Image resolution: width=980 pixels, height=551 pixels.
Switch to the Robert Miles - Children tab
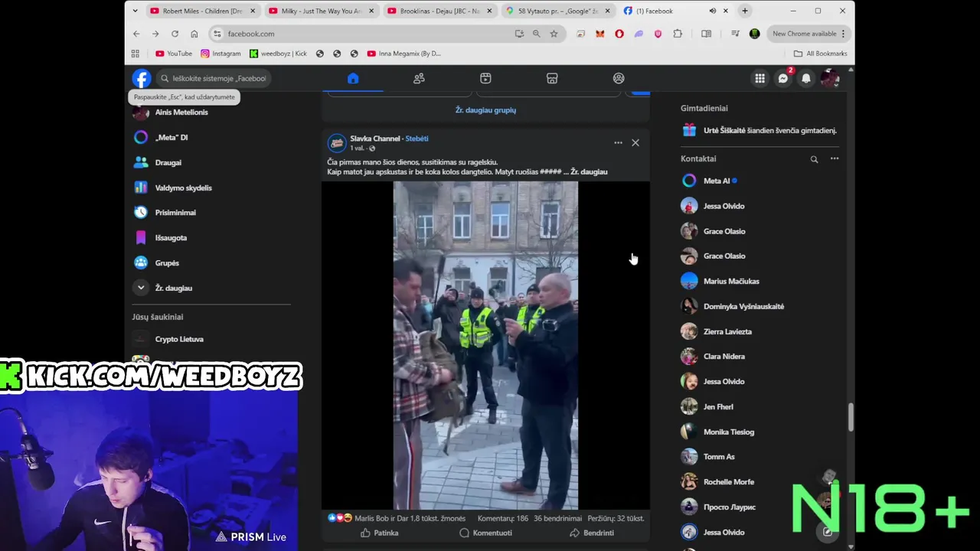[202, 11]
